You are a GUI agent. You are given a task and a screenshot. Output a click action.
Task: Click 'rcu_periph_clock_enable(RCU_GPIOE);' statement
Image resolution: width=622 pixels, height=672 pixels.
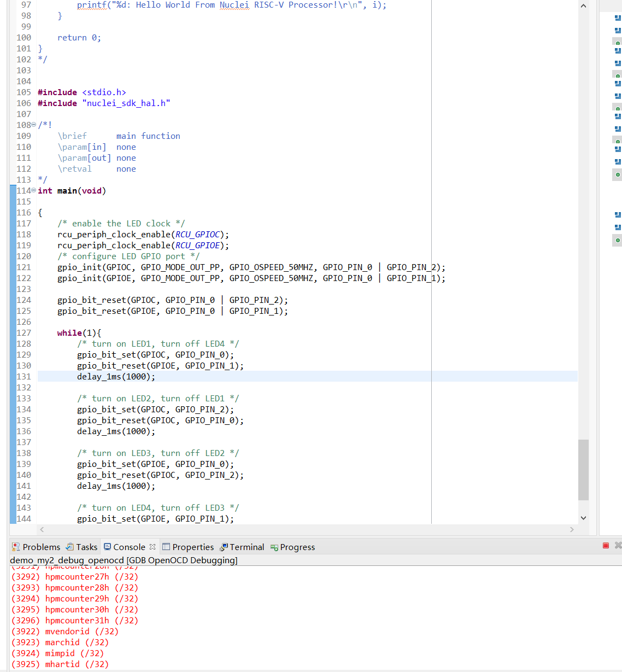click(143, 245)
